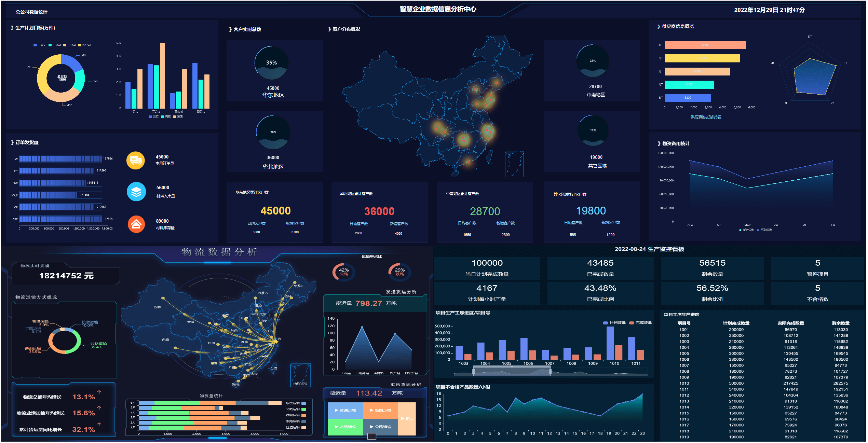The height and width of the screenshot is (443, 868).
Task: Click the top grip bar of the dataZoom slider
Action: (x=512, y=367)
